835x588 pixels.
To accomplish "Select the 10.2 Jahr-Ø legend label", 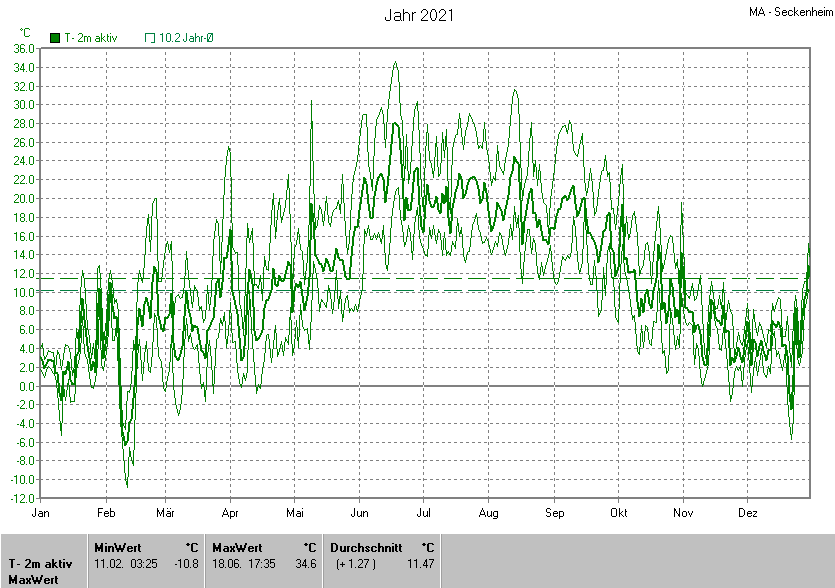I will [186, 38].
